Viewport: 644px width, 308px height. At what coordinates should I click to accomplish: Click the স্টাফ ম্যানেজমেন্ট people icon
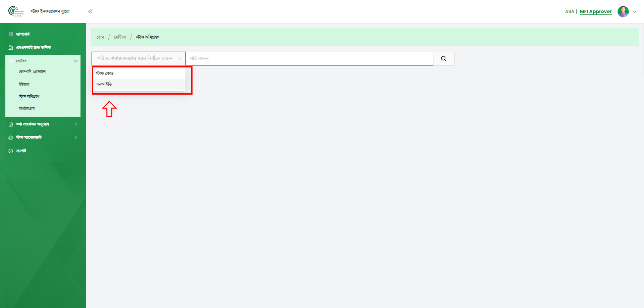[x=11, y=138]
